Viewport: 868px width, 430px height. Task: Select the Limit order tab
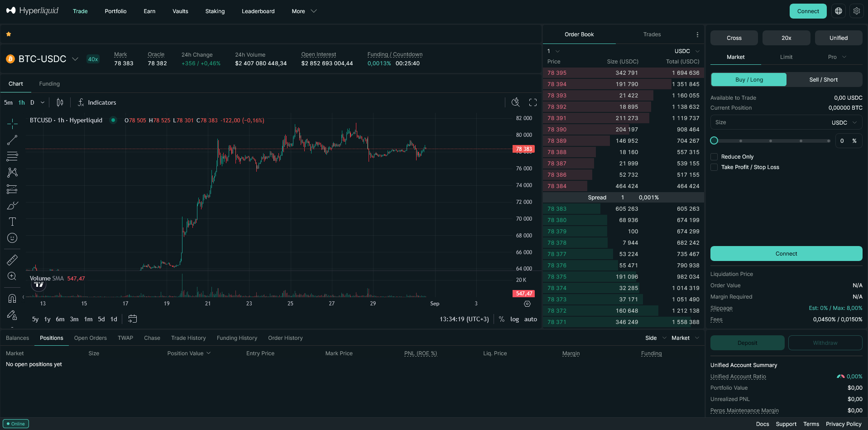click(x=786, y=57)
